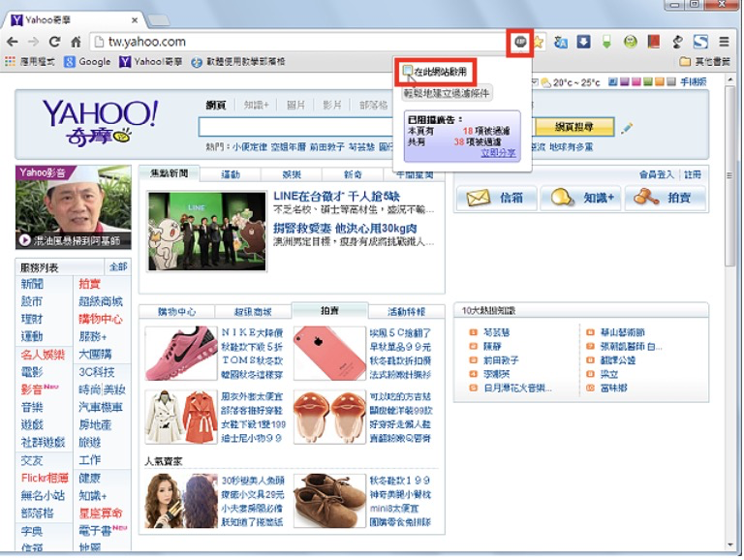Click the pencil icon beside search button

(x=627, y=128)
